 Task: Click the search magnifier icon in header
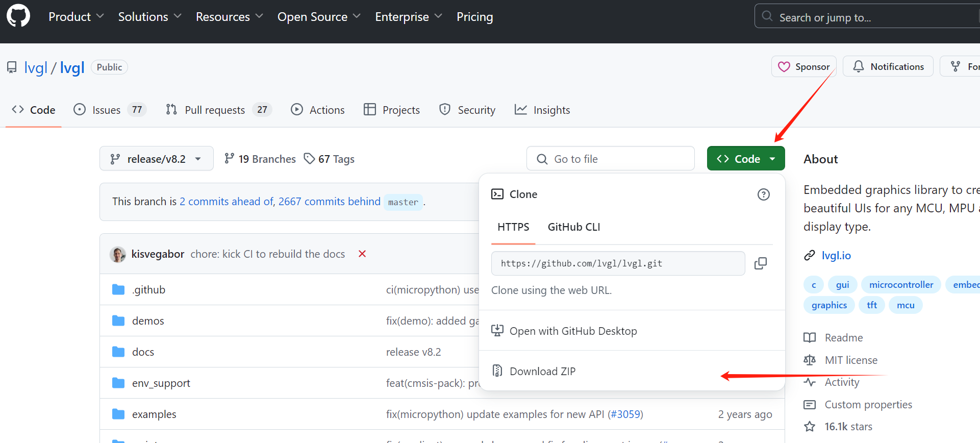767,16
